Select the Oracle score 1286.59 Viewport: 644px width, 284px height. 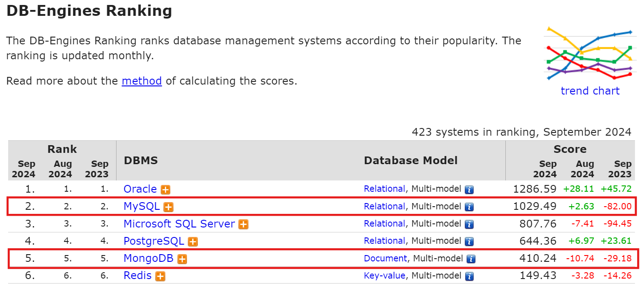(535, 189)
